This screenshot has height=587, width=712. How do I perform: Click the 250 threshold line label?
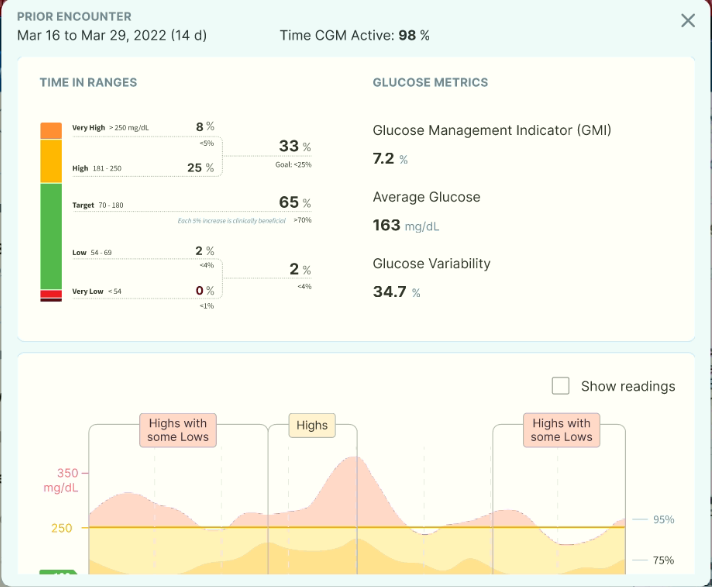coord(61,528)
